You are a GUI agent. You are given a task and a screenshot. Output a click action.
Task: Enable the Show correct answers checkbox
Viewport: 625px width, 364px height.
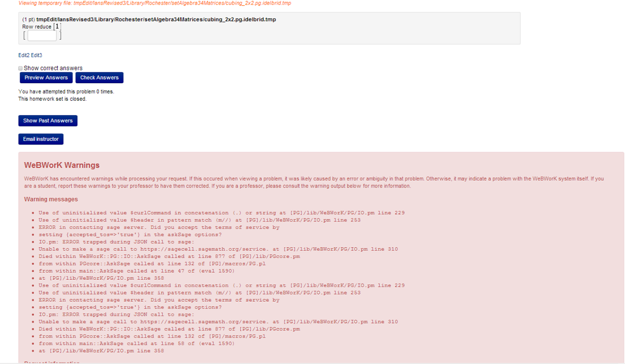tap(21, 68)
